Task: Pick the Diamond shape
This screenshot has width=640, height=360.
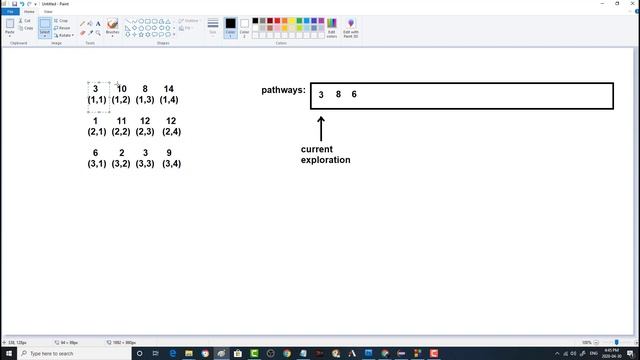Action: (134, 28)
